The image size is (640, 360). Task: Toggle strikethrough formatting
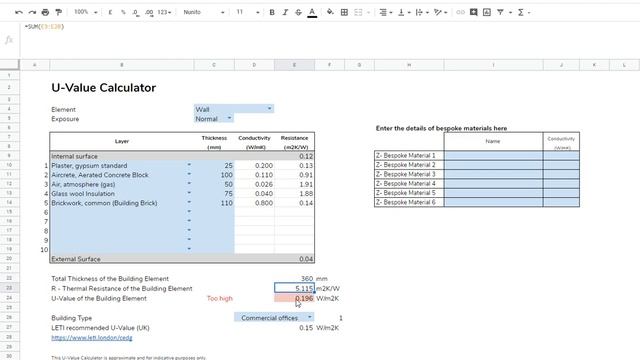coord(298,12)
